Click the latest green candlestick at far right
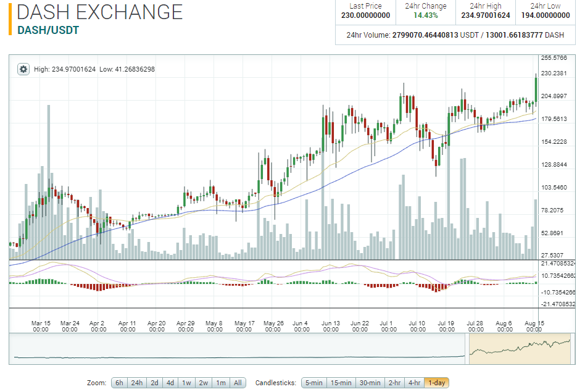This screenshot has width=585, height=392. click(536, 90)
